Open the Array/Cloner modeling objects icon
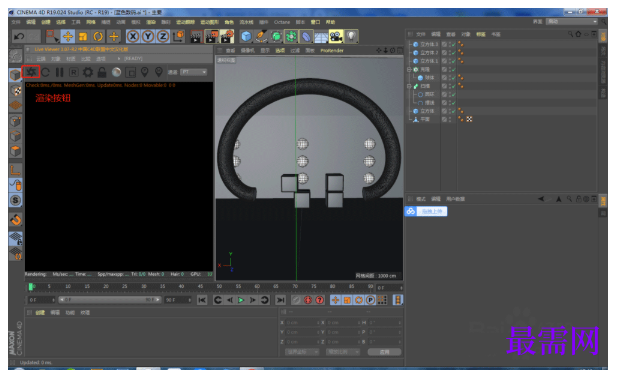This screenshot has height=372, width=618. (291, 37)
